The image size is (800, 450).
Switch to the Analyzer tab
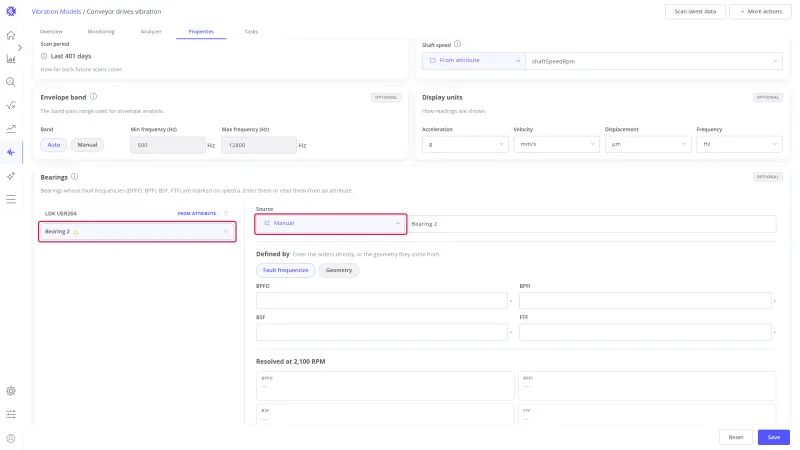coord(151,32)
